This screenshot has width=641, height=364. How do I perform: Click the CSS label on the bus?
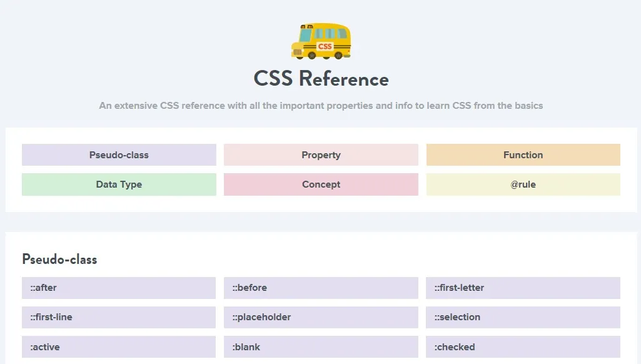coord(325,47)
